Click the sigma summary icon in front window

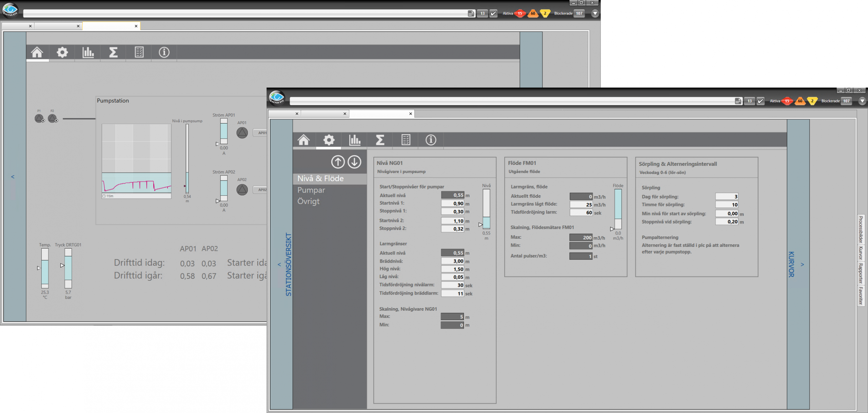point(380,140)
